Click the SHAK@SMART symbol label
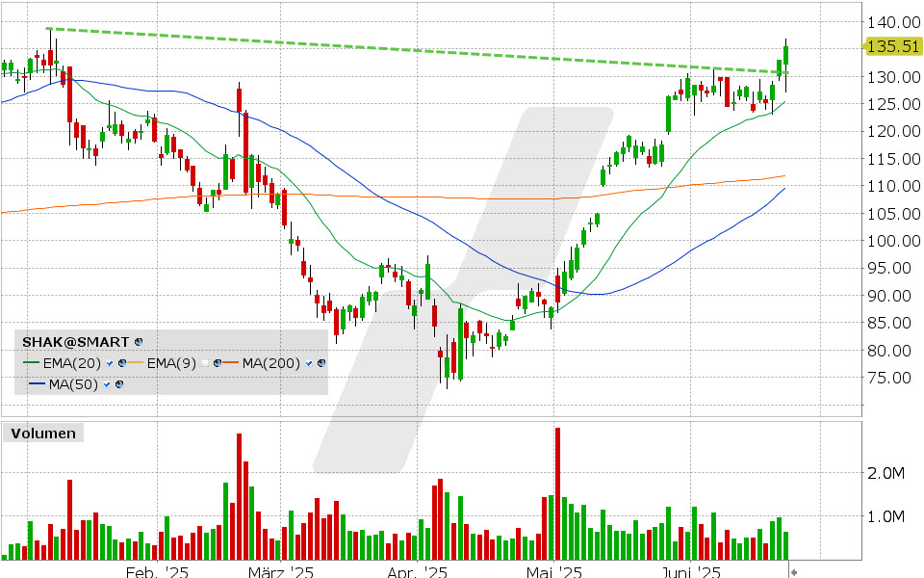The width and height of the screenshot is (924, 578). point(75,342)
